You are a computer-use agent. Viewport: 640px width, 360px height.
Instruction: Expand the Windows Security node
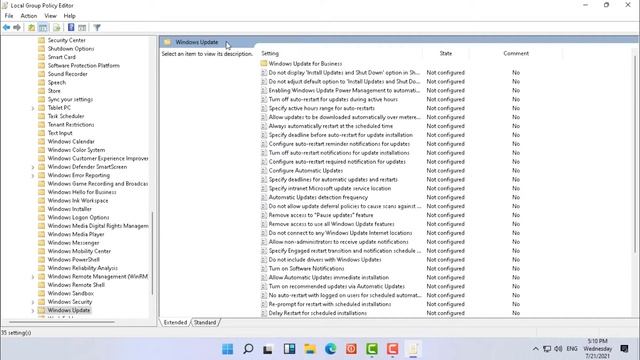33,302
